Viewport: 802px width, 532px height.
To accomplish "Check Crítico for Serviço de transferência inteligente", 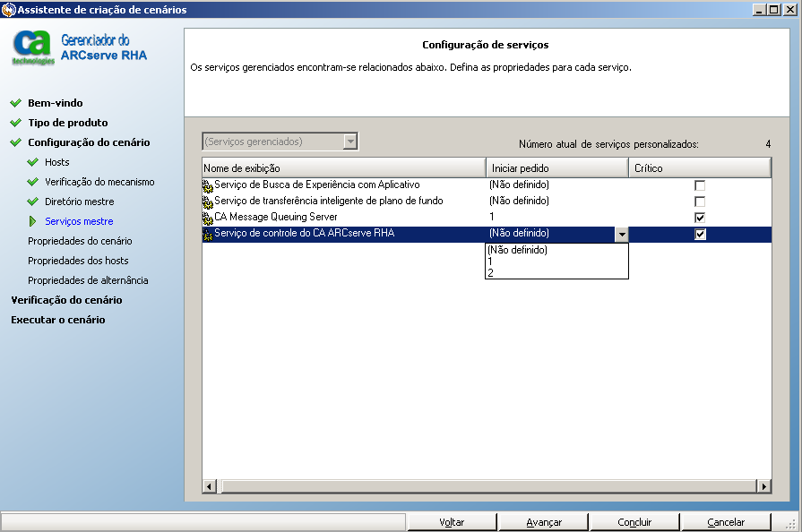I will click(700, 202).
